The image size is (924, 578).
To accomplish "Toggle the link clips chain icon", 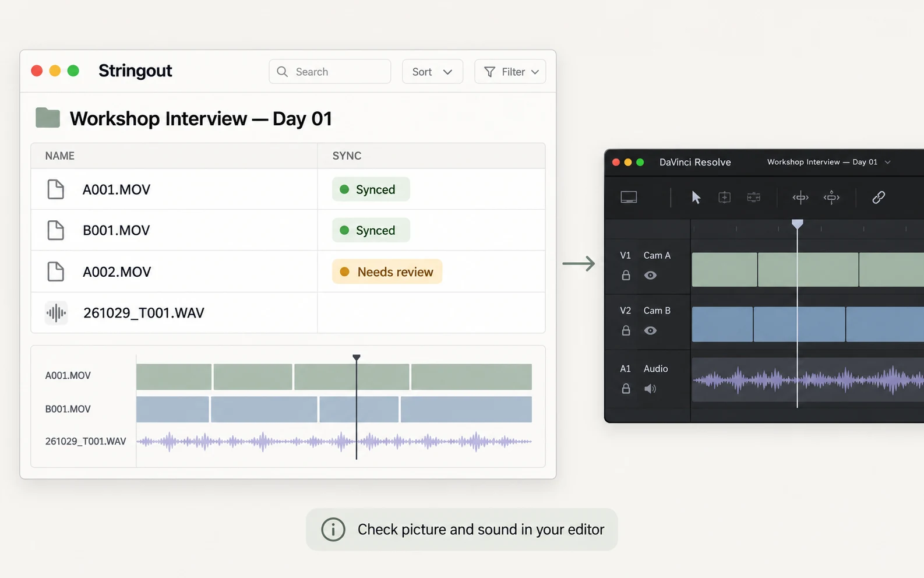I will click(x=879, y=198).
